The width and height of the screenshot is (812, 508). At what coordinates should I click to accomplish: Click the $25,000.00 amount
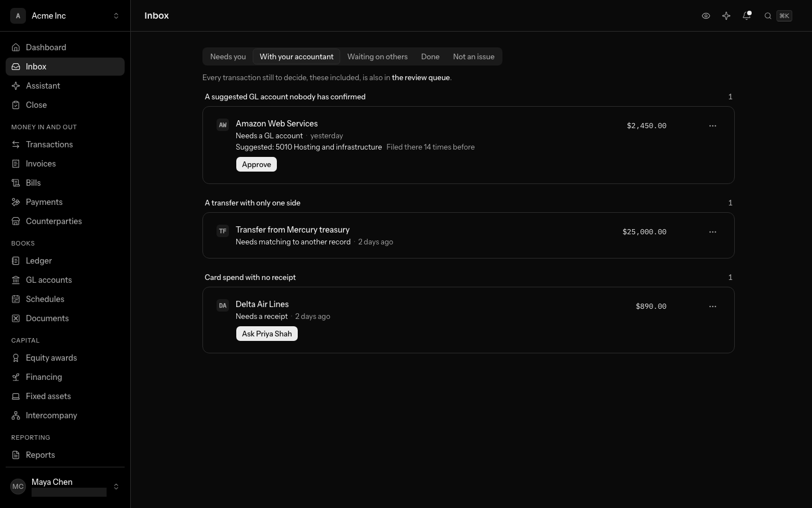[645, 232]
